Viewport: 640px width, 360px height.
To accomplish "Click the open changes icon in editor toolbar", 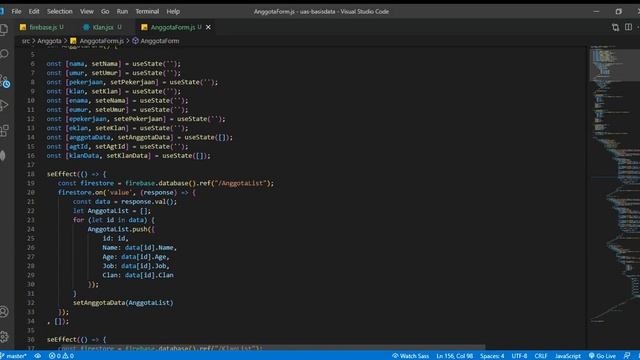I will click(615, 27).
